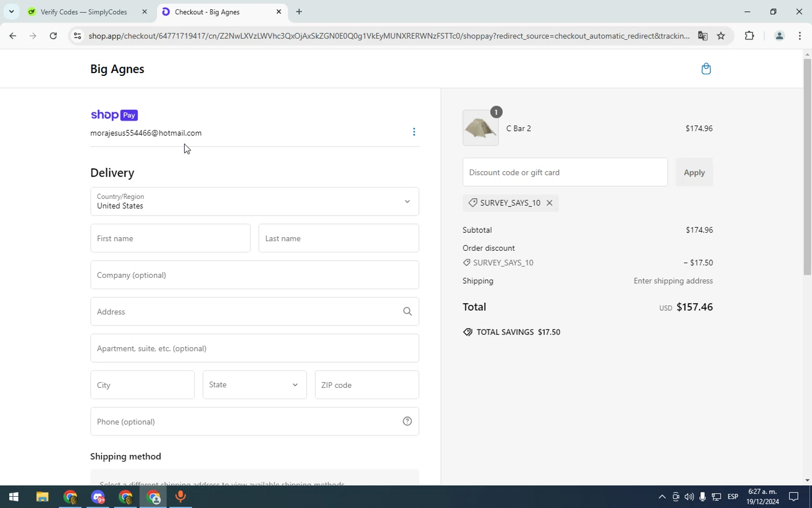Click the Enter shipping address text

pos(673,281)
